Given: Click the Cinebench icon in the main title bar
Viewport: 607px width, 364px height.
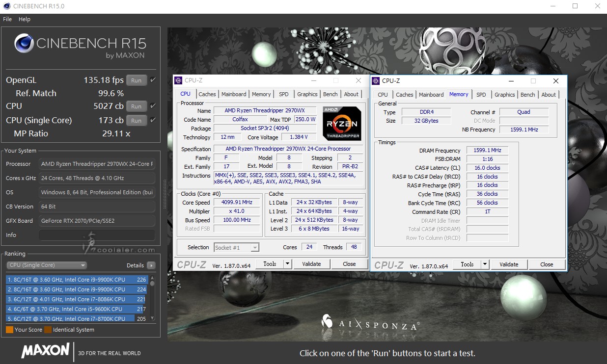Looking at the screenshot, I should tap(6, 6).
